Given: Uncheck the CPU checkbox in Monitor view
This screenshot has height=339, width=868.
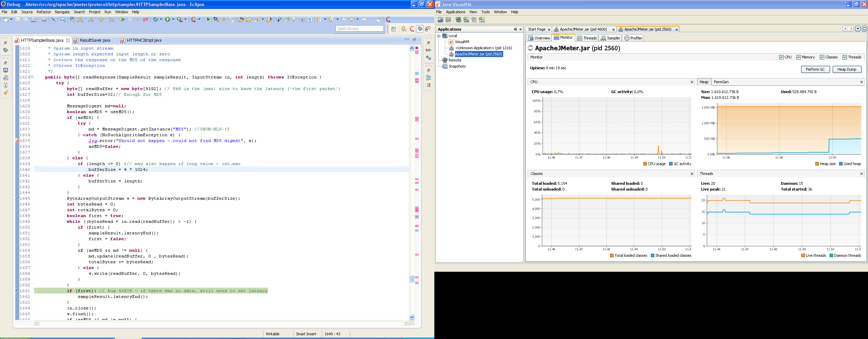Looking at the screenshot, I should point(781,57).
